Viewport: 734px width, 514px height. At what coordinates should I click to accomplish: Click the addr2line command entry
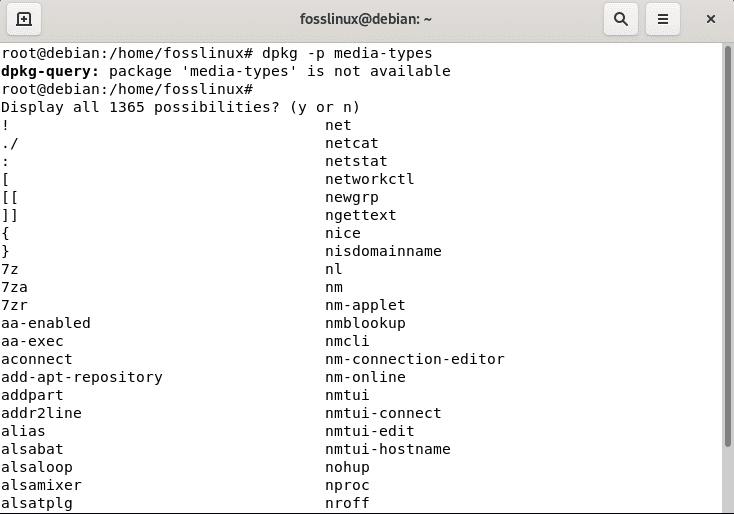(42, 413)
